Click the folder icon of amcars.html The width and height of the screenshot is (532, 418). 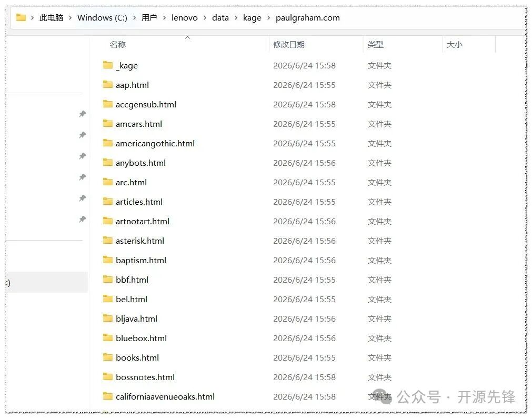click(107, 123)
